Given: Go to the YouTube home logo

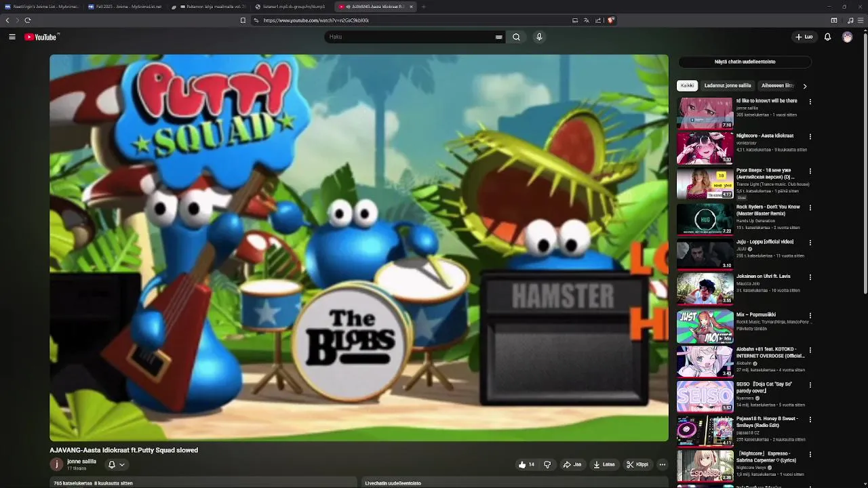Looking at the screenshot, I should click(42, 37).
